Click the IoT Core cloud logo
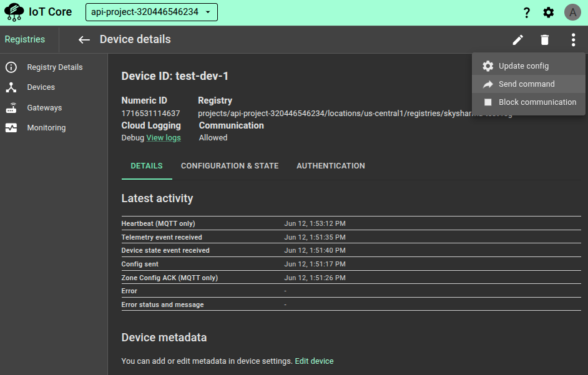This screenshot has height=375, width=588. (14, 12)
